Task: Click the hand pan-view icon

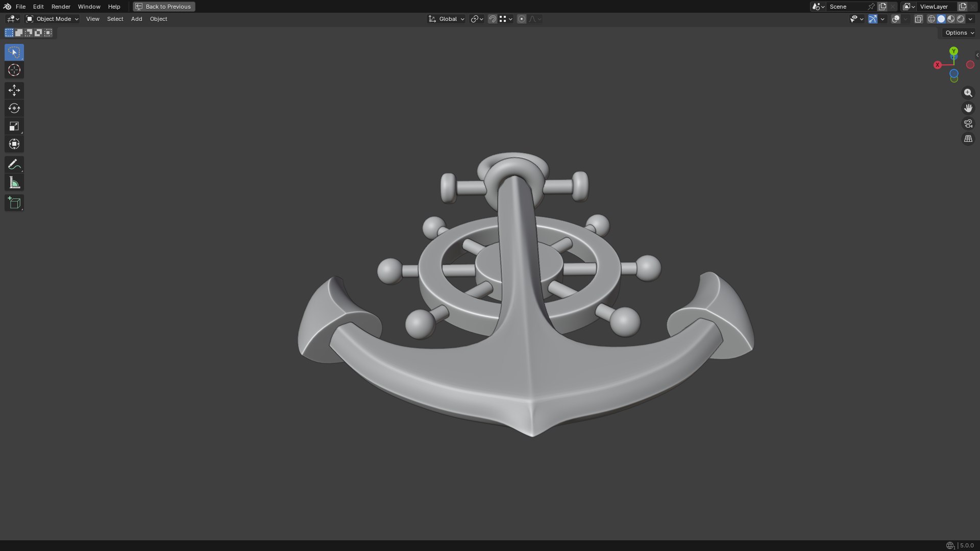Action: [x=968, y=108]
